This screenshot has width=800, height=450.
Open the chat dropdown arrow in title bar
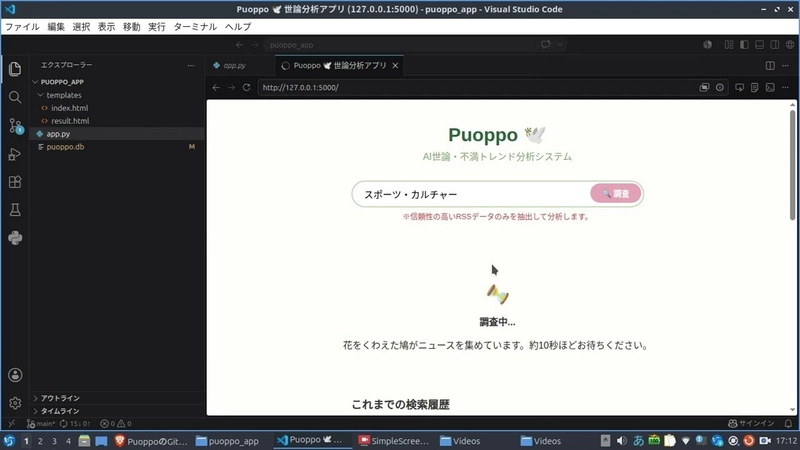coord(560,44)
